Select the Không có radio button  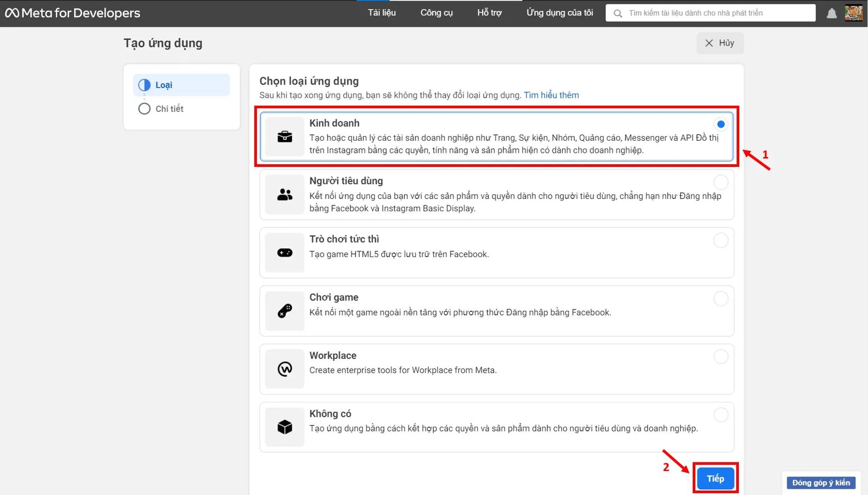[721, 414]
